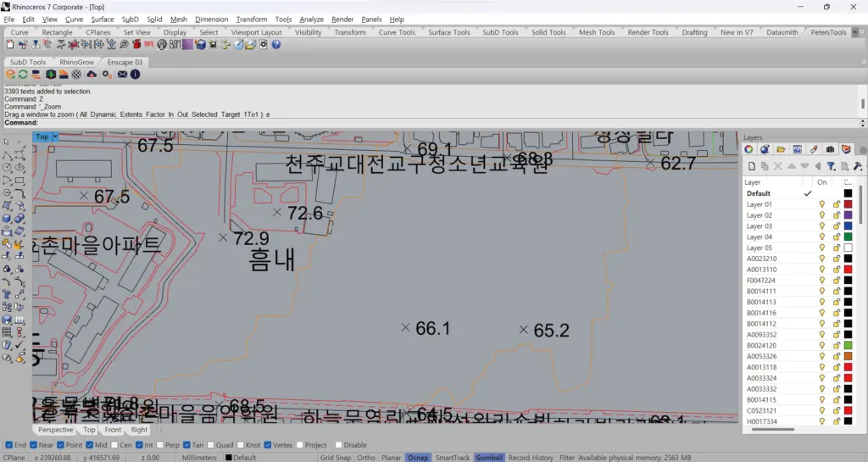The image size is (868, 462).
Task: Toggle Grid Snap in status bar
Action: click(336, 458)
